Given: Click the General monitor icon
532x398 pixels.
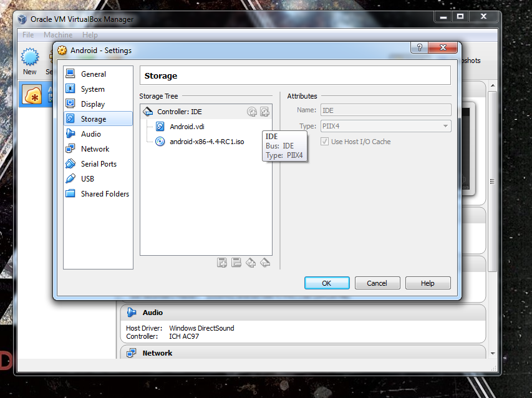Looking at the screenshot, I should [70, 74].
